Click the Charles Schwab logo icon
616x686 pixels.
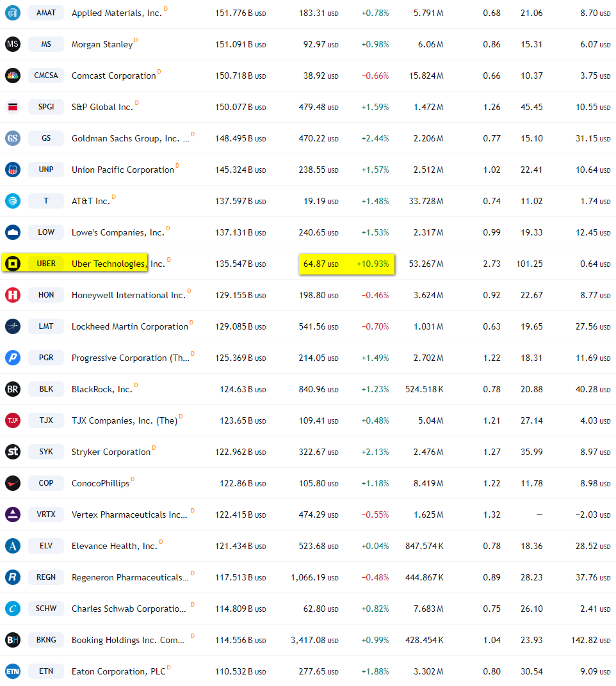(13, 609)
